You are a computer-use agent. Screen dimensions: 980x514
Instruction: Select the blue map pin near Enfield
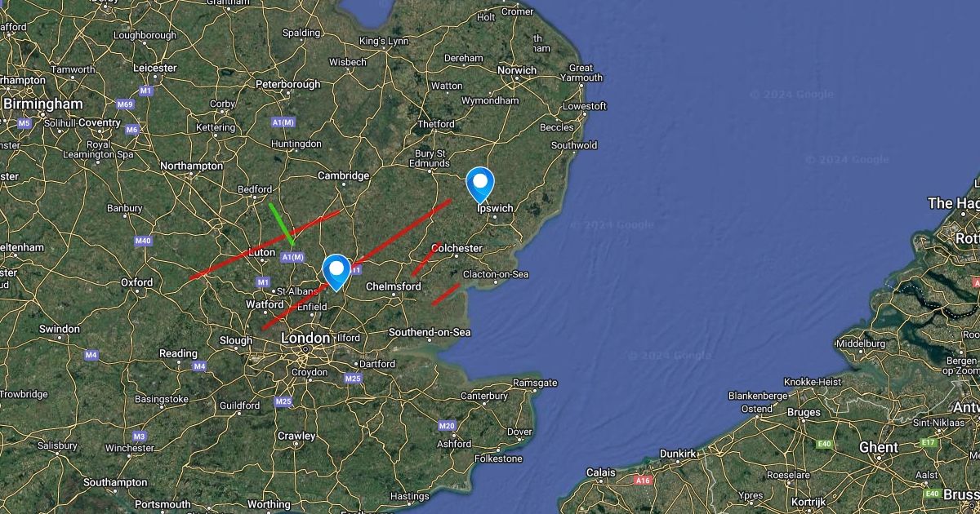coord(336,272)
